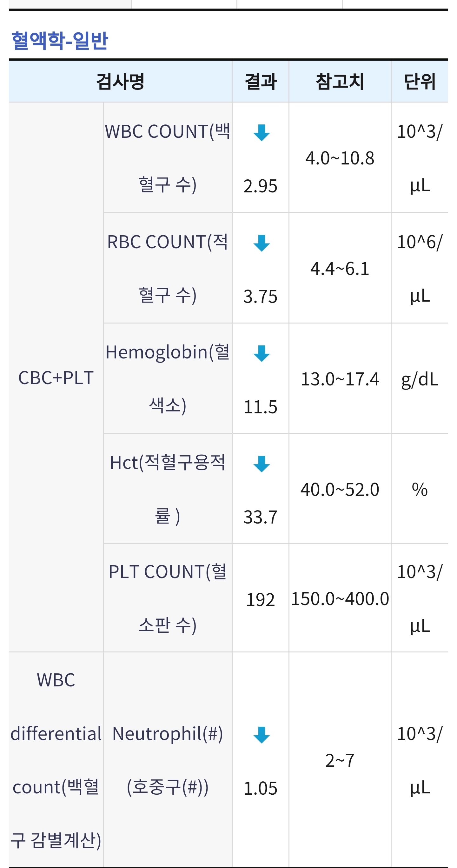
Task: Click the 검사명 column header
Action: 120,82
